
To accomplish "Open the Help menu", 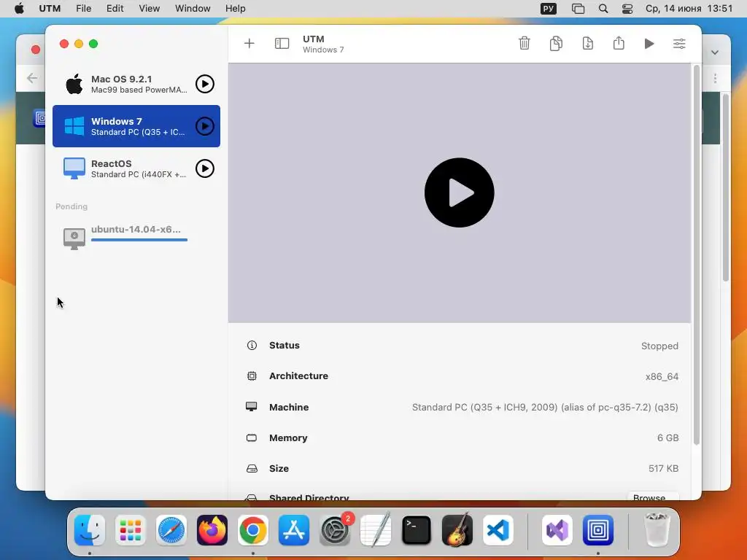I will [x=236, y=9].
